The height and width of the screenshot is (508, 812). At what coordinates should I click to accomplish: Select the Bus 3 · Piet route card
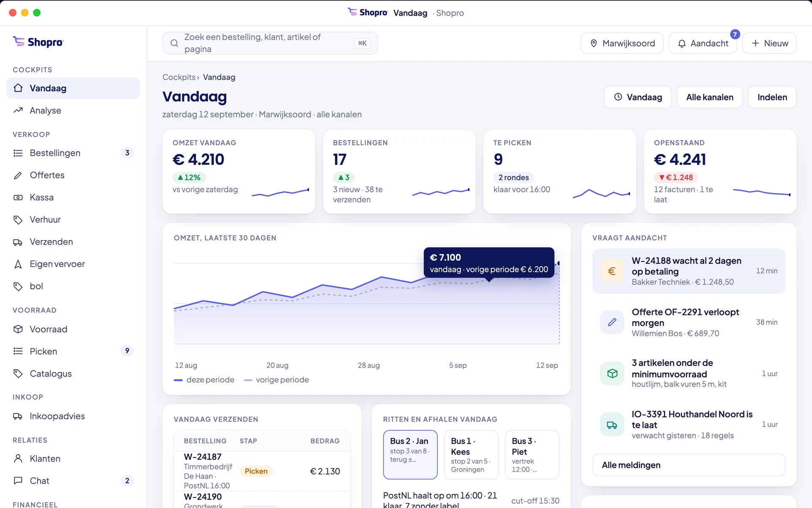(x=532, y=455)
